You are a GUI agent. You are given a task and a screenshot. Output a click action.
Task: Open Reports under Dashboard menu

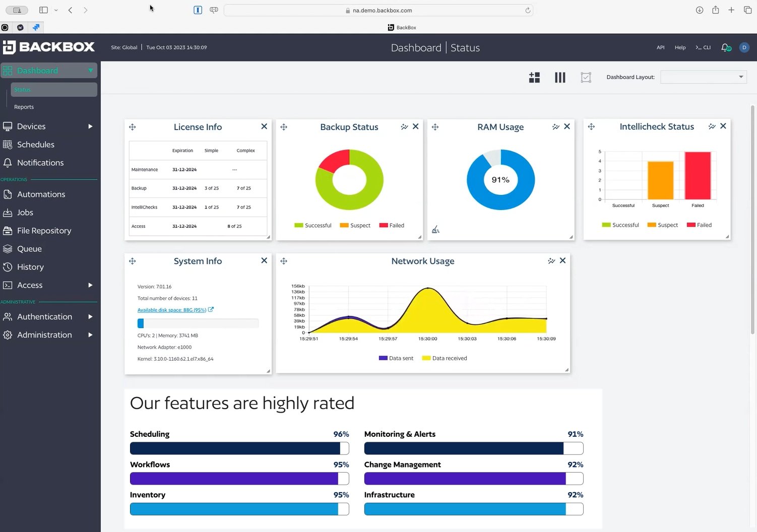(x=24, y=107)
